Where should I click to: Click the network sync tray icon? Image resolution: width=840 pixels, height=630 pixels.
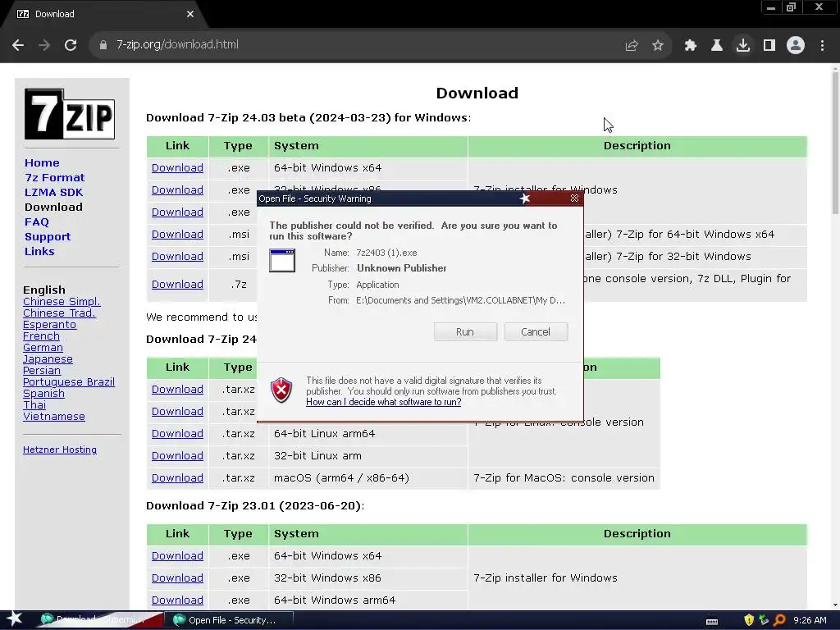pyautogui.click(x=764, y=620)
